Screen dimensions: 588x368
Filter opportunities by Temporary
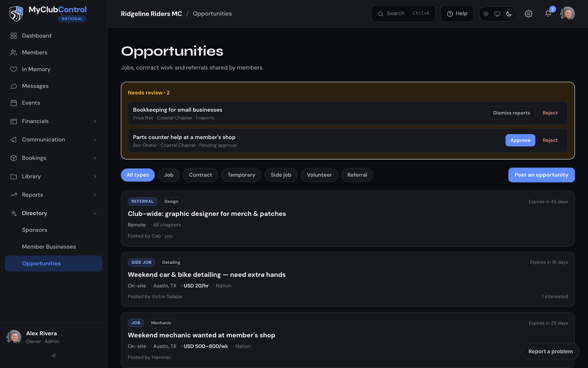coord(241,175)
